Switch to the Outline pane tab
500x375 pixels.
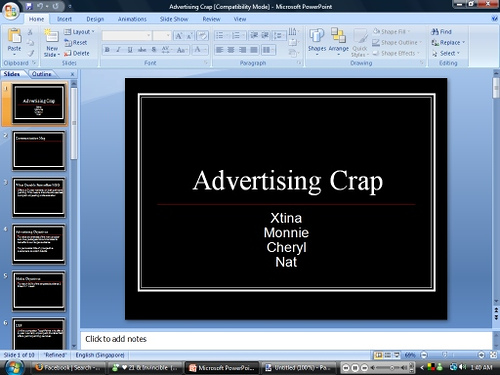pos(41,74)
